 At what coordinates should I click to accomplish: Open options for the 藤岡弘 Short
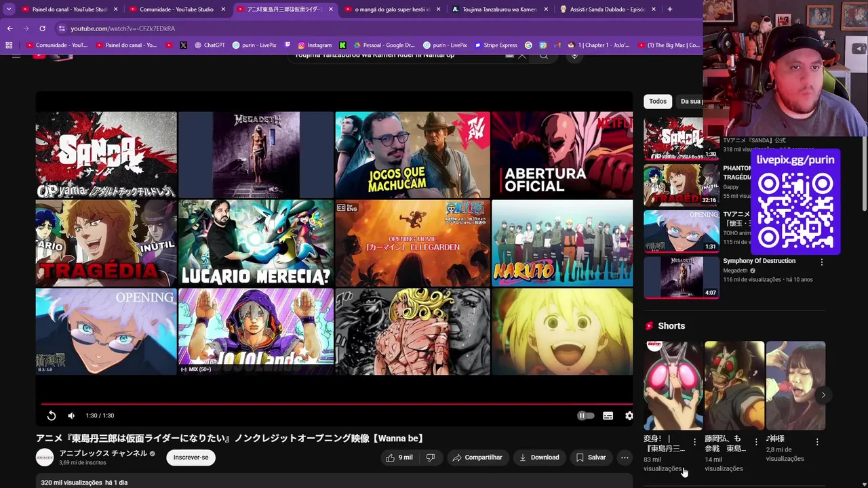[755, 442]
